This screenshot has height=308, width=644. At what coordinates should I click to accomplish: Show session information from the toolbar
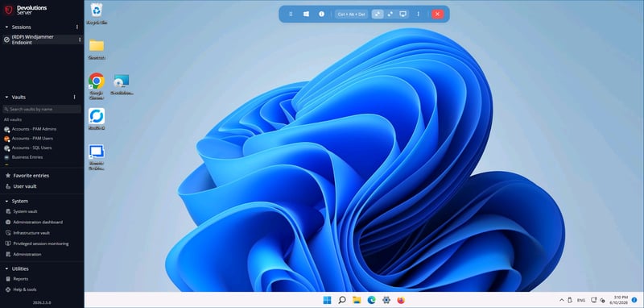click(x=321, y=14)
